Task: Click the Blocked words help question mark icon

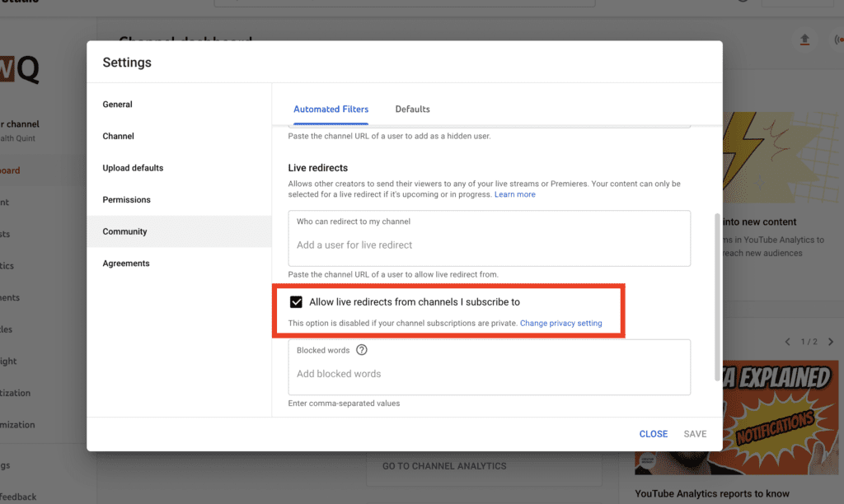Action: [362, 350]
